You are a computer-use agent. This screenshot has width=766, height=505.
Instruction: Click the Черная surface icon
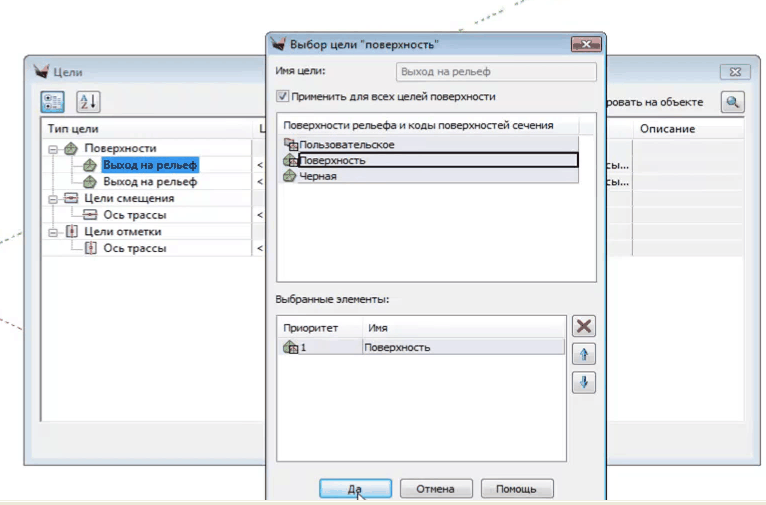point(290,176)
